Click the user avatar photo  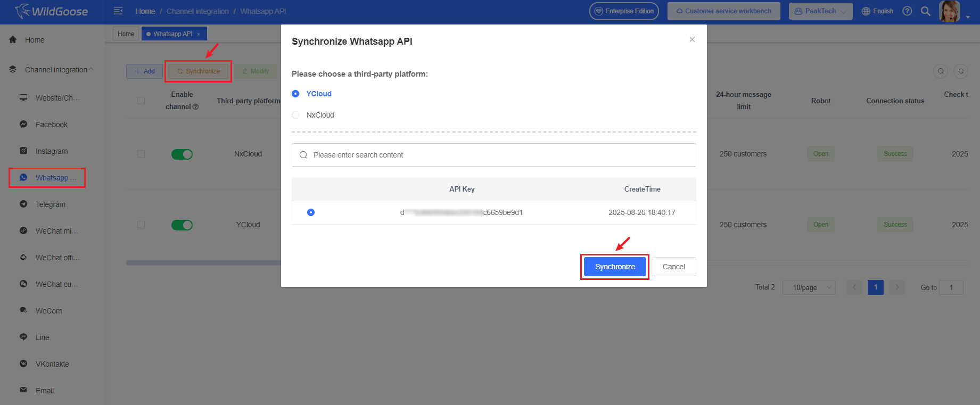(949, 11)
